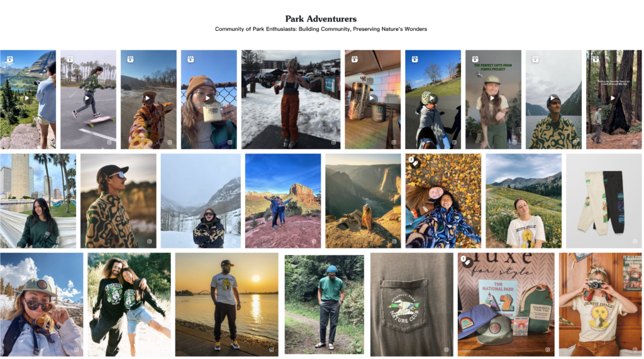Viewport: 644px width, 359px height.
Task: Click tag icon on National Park book photo
Action: click(x=465, y=261)
